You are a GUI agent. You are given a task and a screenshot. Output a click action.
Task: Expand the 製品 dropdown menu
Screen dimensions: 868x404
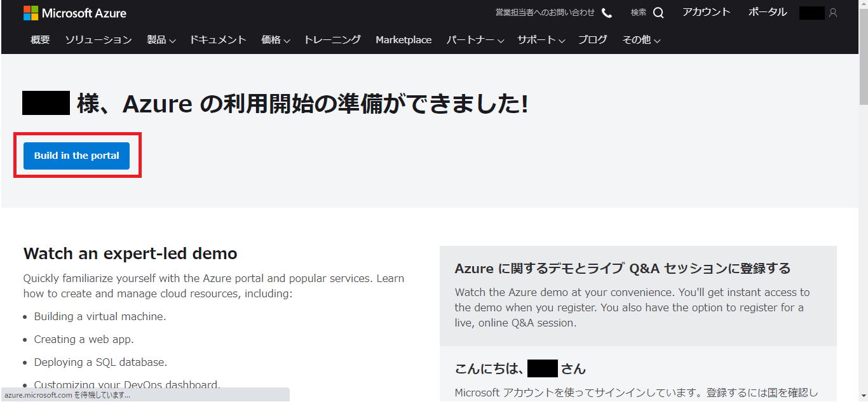161,39
